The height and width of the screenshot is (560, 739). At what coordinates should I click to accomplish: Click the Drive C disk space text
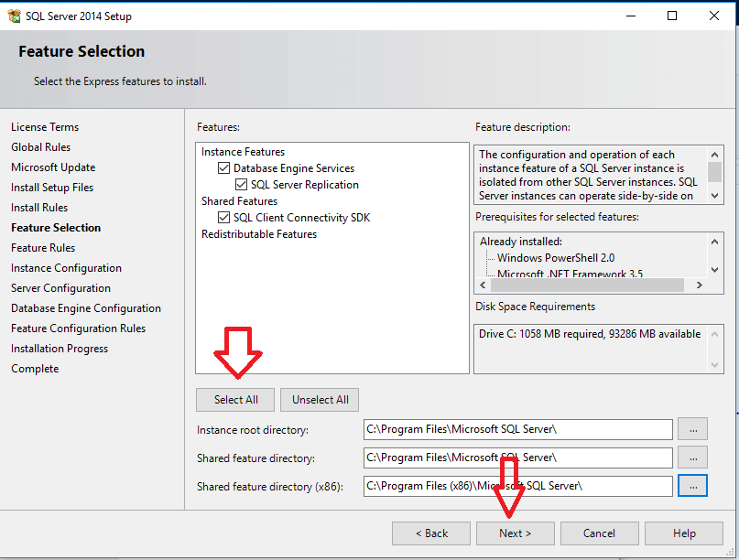click(590, 334)
